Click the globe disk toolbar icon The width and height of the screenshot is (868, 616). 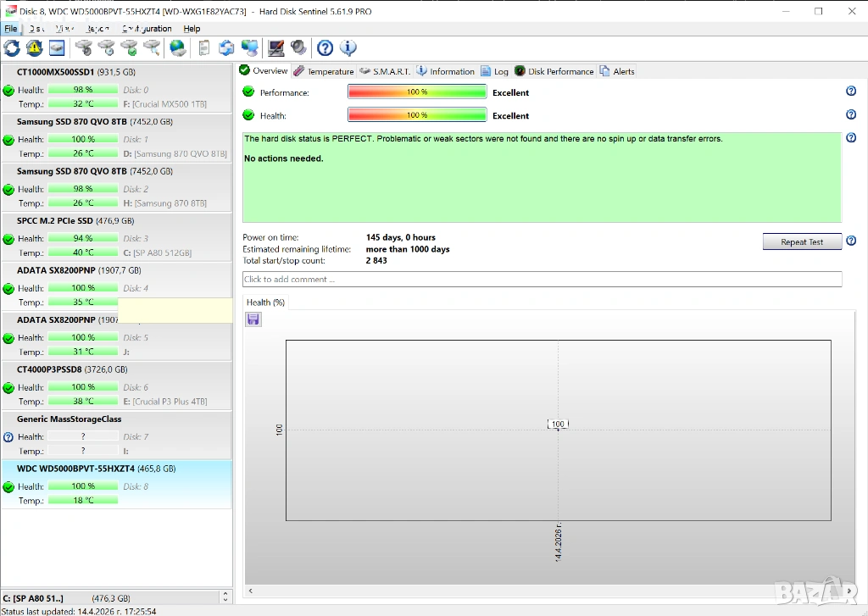pyautogui.click(x=178, y=48)
